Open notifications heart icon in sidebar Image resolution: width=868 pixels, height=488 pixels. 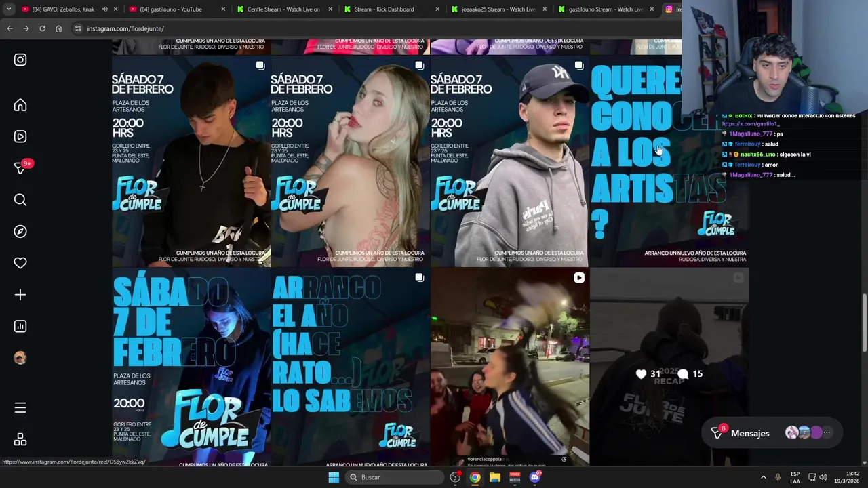(x=20, y=263)
